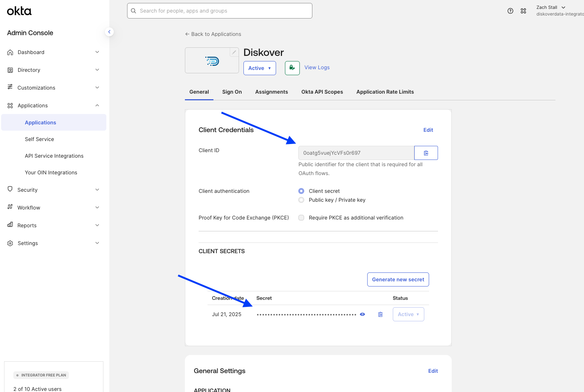
Task: Switch to the Sign On tab
Action: 232,92
